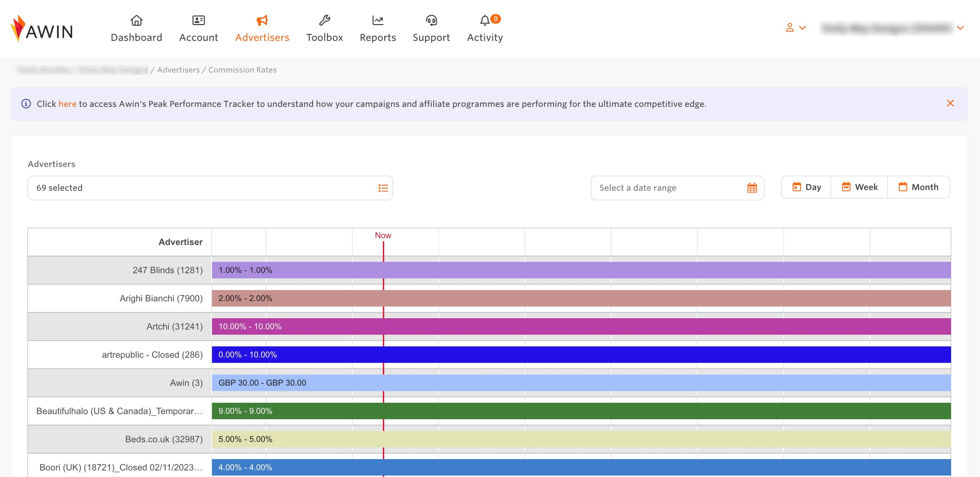Select Artchi 10.00% magenta commission bar
980x477 pixels.
click(581, 326)
